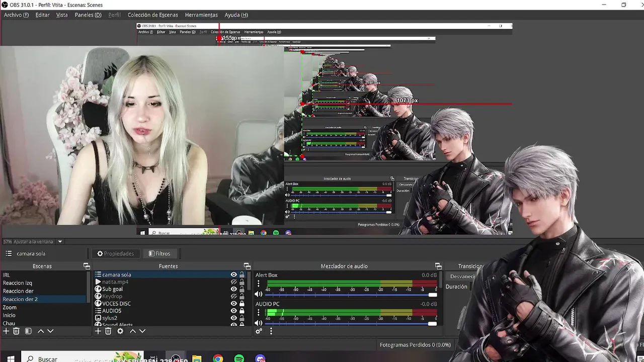Screen dimensions: 644x362
Task: Open AUDIO PC channel options dots
Action: 259,312
